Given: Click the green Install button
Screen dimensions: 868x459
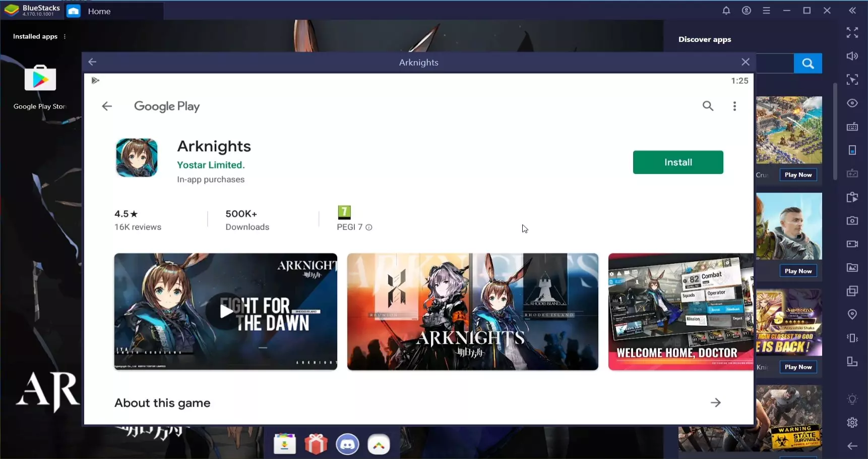Looking at the screenshot, I should pos(677,162).
